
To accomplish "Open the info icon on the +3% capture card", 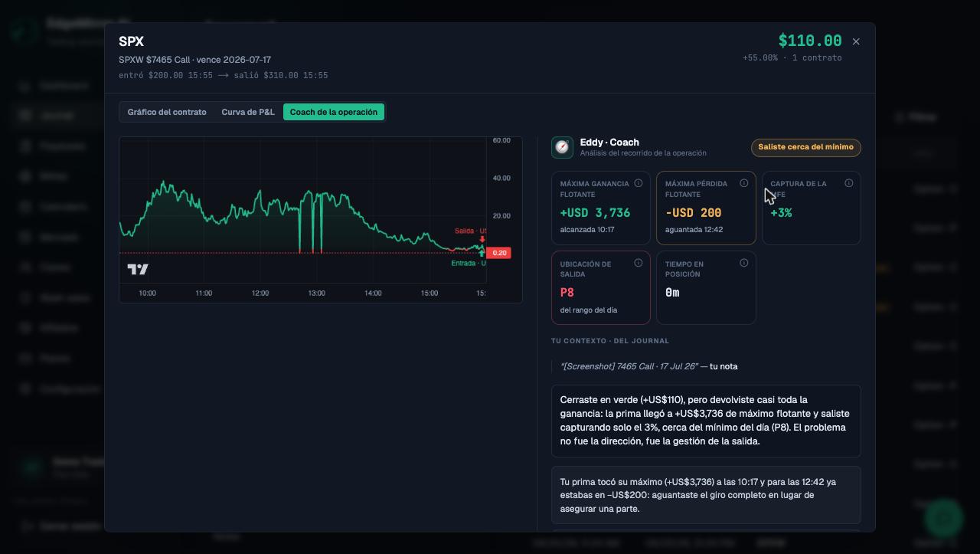I will pyautogui.click(x=848, y=183).
